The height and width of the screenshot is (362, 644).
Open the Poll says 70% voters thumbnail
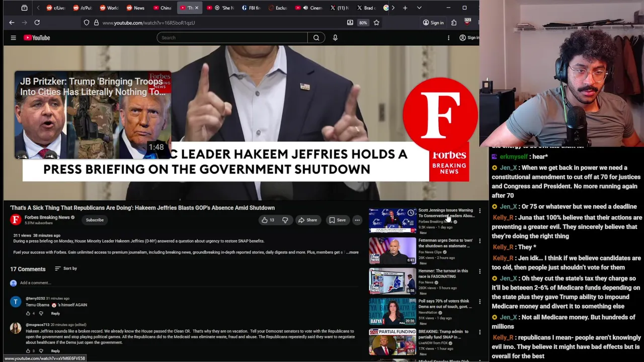click(x=392, y=312)
